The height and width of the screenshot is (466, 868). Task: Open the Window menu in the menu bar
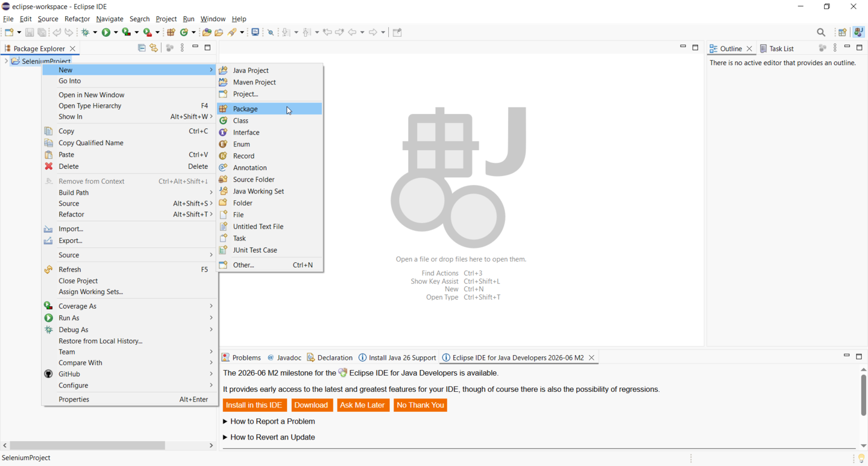coord(213,19)
